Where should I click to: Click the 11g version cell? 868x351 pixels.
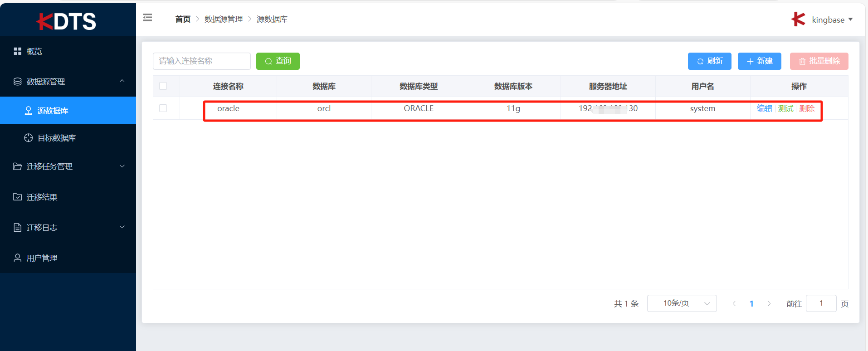tap(513, 108)
